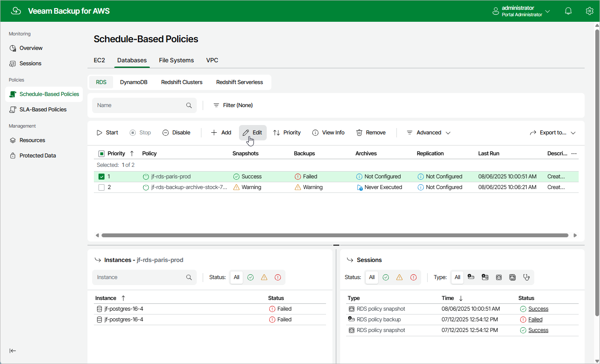Open the notifications bell
600x364 pixels.
(x=568, y=11)
